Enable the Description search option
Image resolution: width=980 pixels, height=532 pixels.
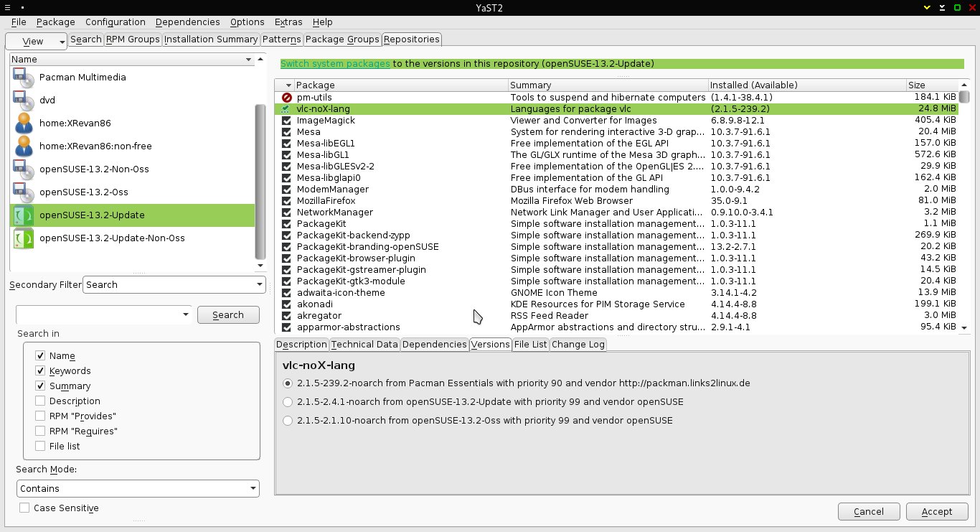tap(40, 401)
